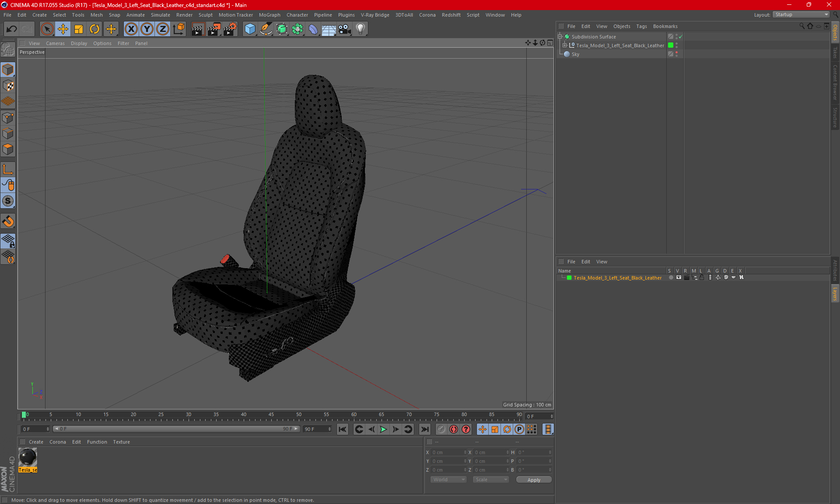Expand Tesla_Model_3_Left_Seat_Black_Leather object node

(565, 45)
